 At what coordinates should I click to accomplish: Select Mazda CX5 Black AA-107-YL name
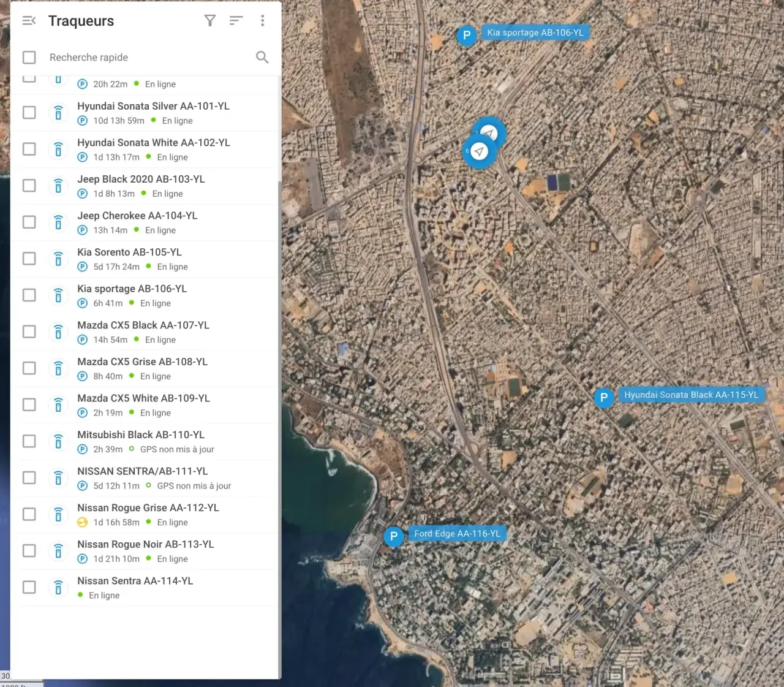[x=143, y=325]
